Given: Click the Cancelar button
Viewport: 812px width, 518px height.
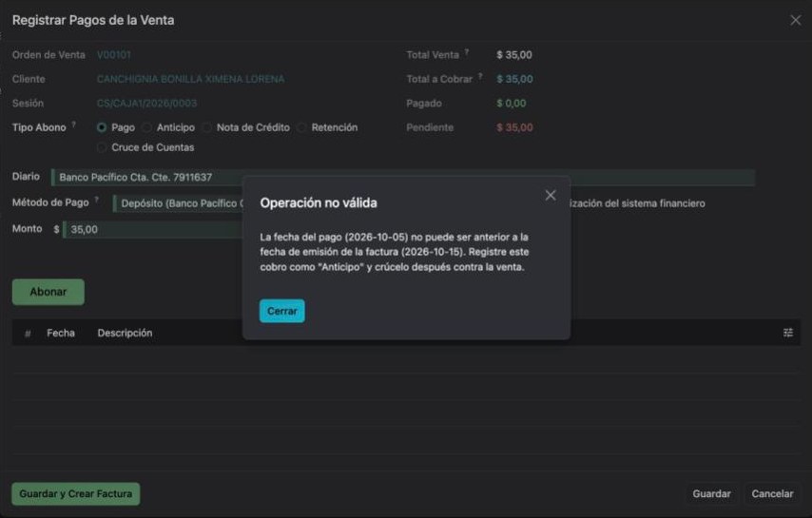Looking at the screenshot, I should [772, 494].
